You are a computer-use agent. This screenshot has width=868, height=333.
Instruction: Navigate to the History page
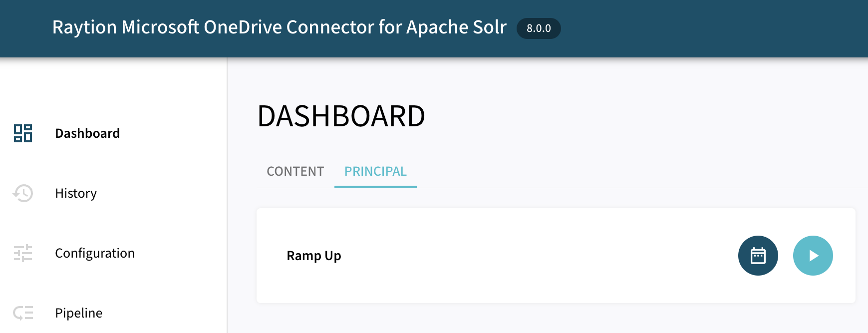tap(75, 193)
